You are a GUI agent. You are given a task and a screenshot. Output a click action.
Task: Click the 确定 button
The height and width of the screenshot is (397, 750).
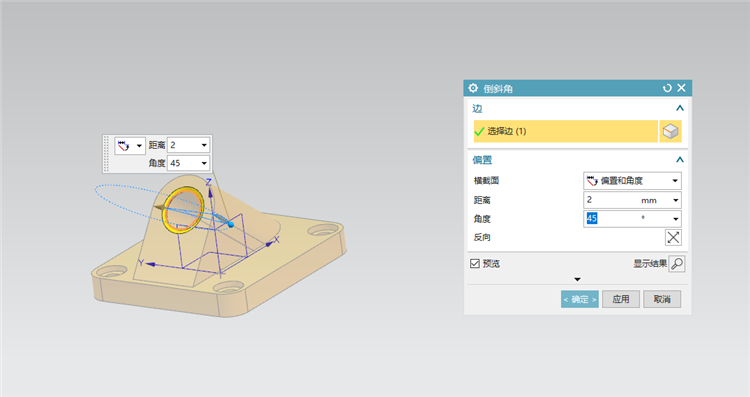(580, 299)
